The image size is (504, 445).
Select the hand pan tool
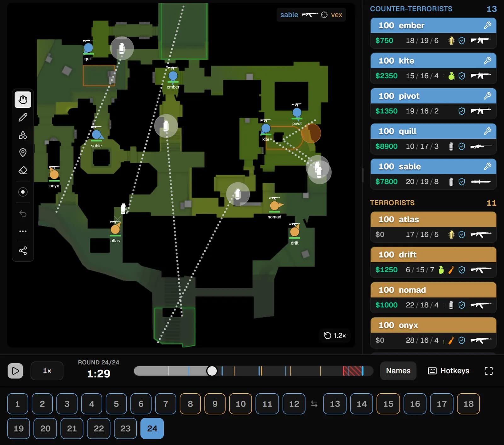pyautogui.click(x=23, y=100)
